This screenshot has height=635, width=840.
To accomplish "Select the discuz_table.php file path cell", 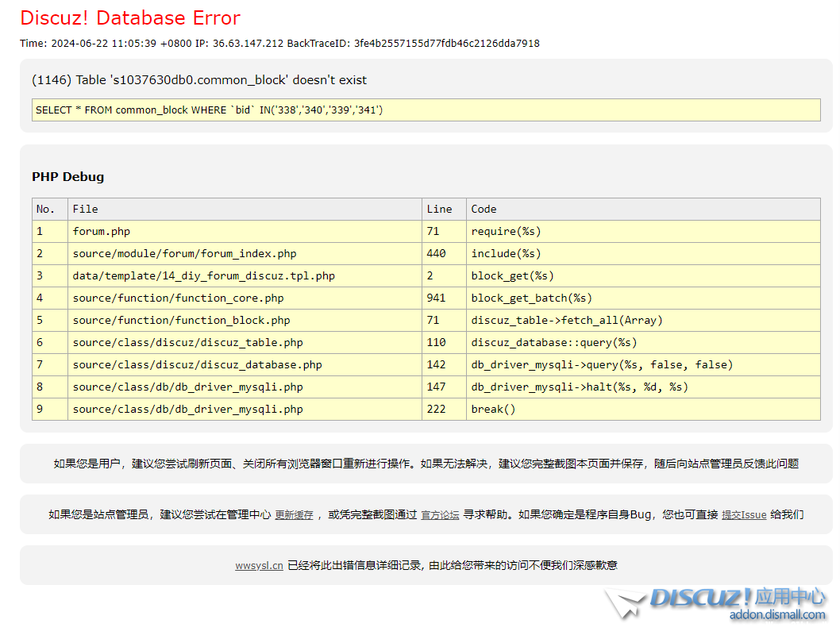I will tap(187, 342).
